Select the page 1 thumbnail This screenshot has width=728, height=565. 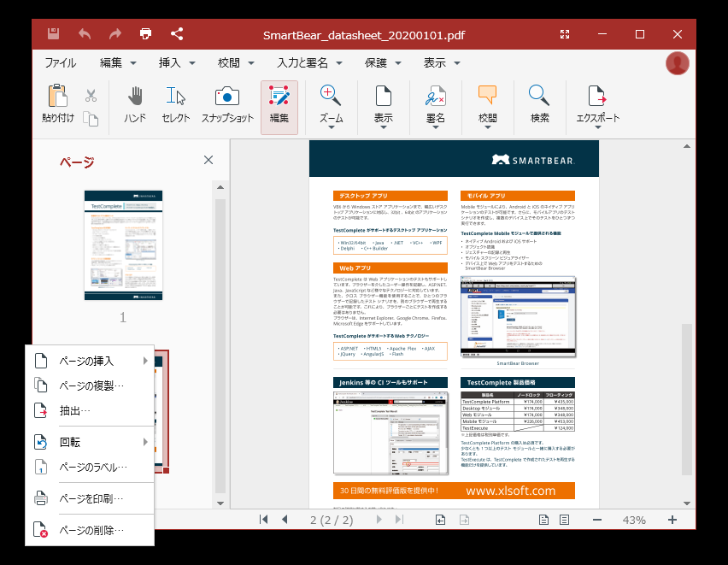pyautogui.click(x=124, y=245)
